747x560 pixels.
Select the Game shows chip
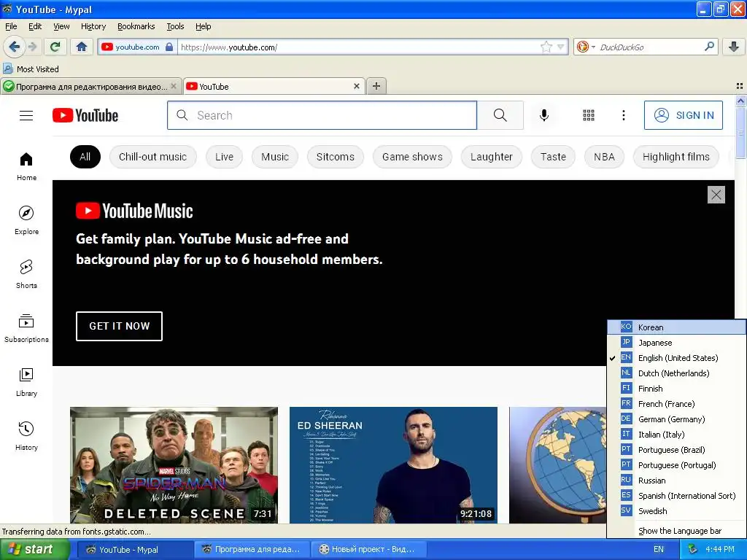pyautogui.click(x=412, y=157)
